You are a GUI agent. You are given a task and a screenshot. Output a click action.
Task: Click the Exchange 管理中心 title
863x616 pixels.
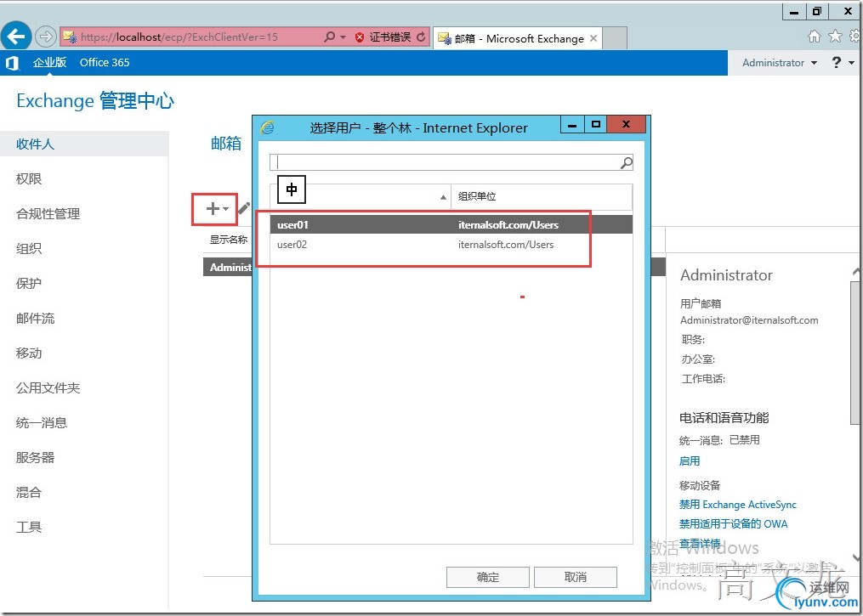(95, 100)
